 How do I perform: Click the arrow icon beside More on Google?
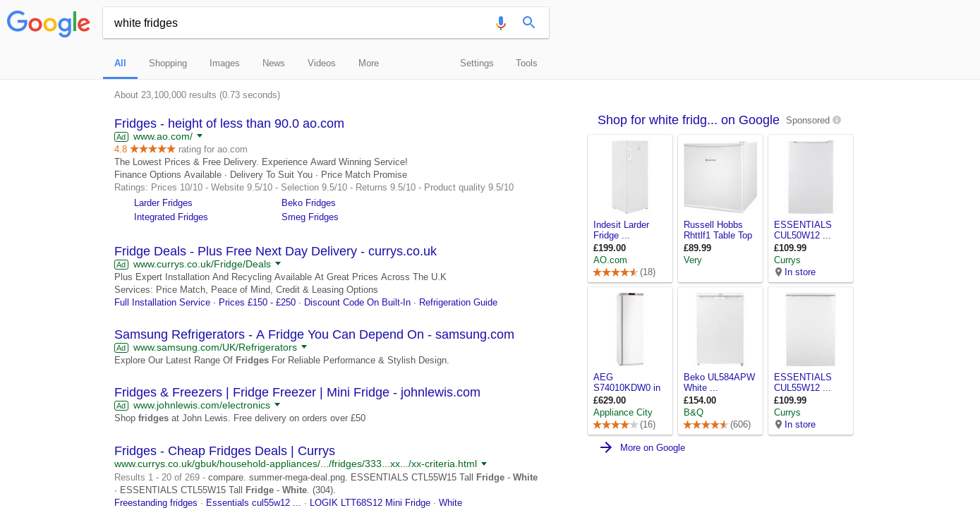(x=605, y=447)
